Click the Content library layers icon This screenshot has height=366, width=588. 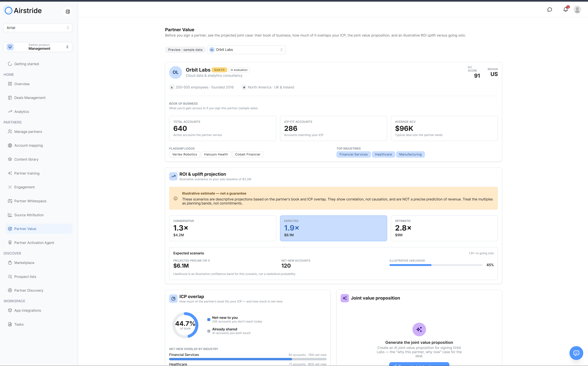10,159
